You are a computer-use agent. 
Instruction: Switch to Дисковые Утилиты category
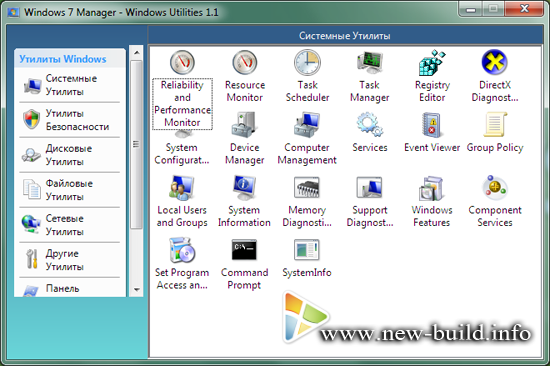click(x=69, y=155)
